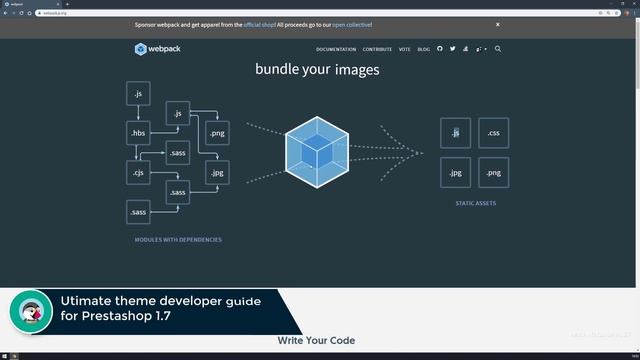Click the webpack cube logo in header
Image resolution: width=640 pixels, height=360 pixels.
[140, 49]
